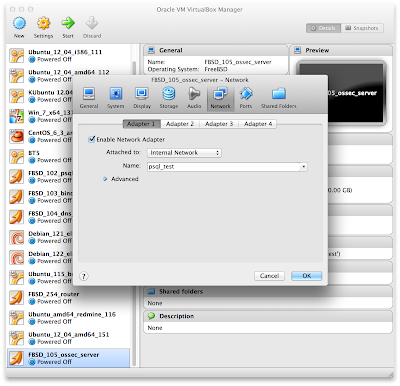
Task: Switch to Adapter 2 tab
Action: [180, 124]
